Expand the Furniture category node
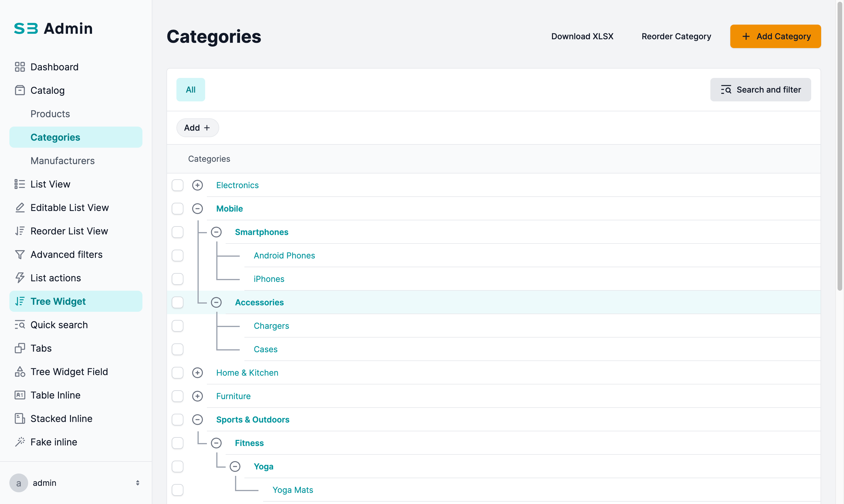The width and height of the screenshot is (844, 504). pos(197,396)
